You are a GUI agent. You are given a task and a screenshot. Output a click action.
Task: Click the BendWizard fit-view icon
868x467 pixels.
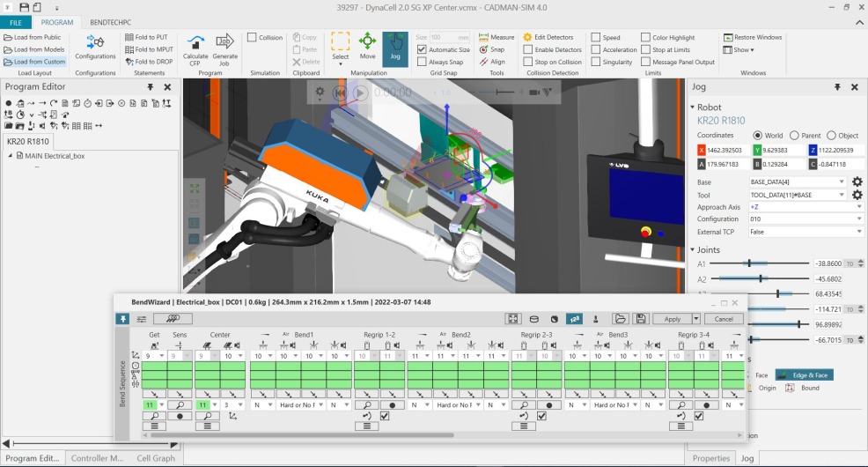513,319
